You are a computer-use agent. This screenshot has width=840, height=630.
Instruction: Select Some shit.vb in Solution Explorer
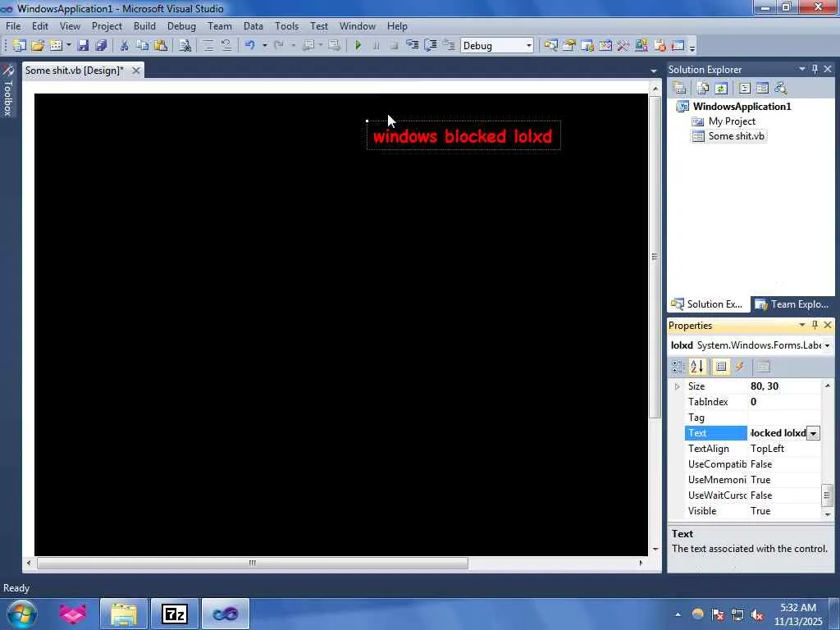coord(736,136)
